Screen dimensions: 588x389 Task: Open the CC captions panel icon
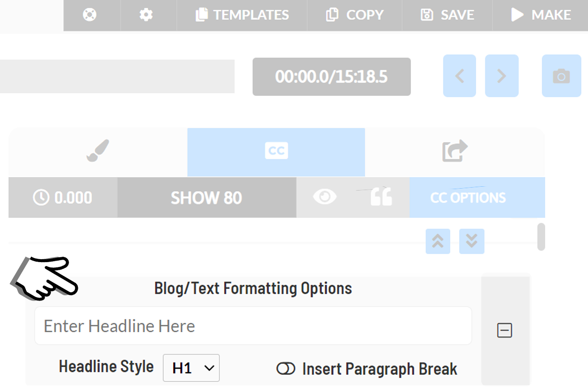(x=276, y=151)
